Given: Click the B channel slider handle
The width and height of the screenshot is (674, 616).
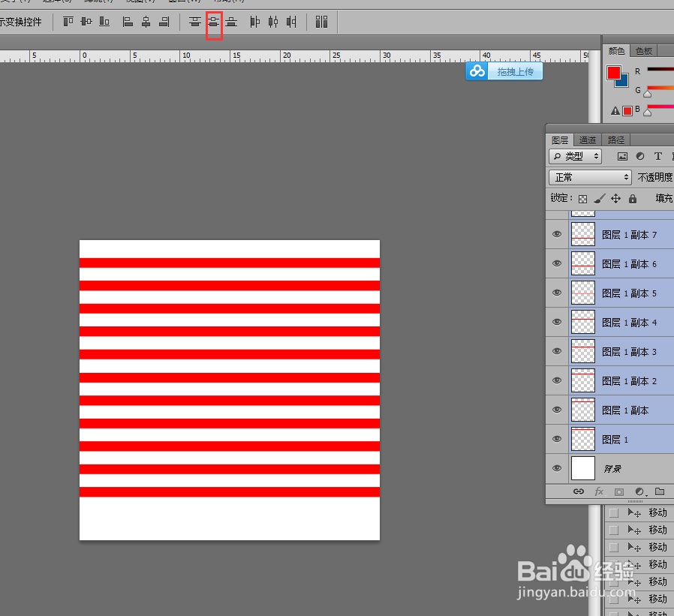Looking at the screenshot, I should 647,113.
